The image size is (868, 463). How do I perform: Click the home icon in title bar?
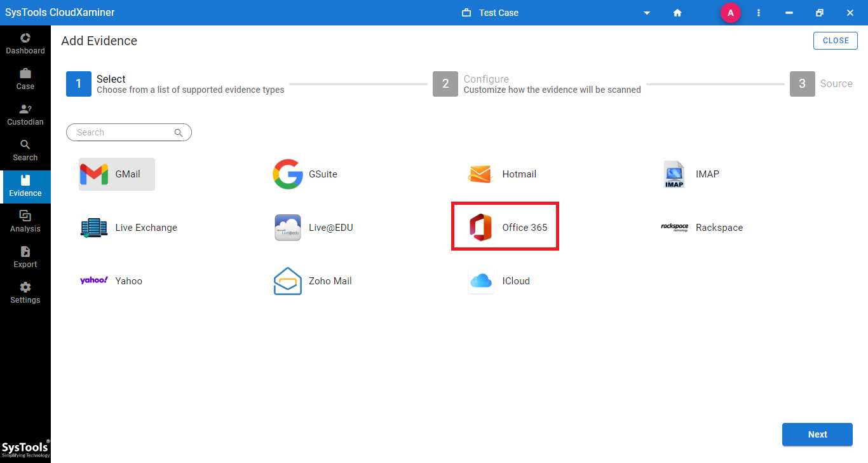tap(677, 13)
